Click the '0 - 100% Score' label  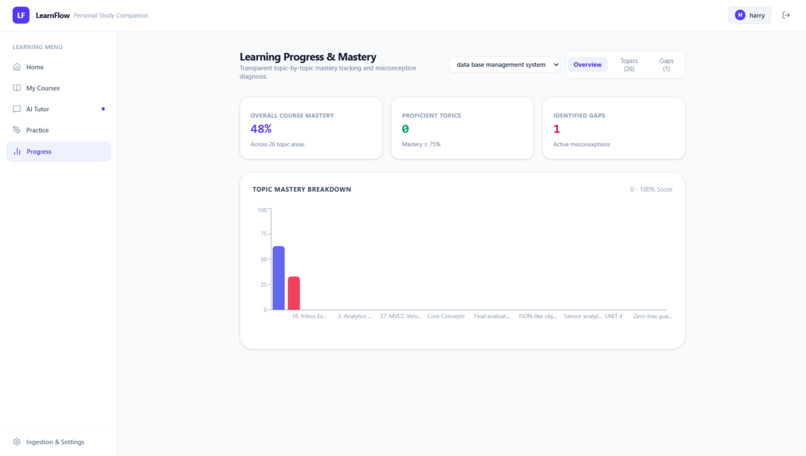pos(651,189)
